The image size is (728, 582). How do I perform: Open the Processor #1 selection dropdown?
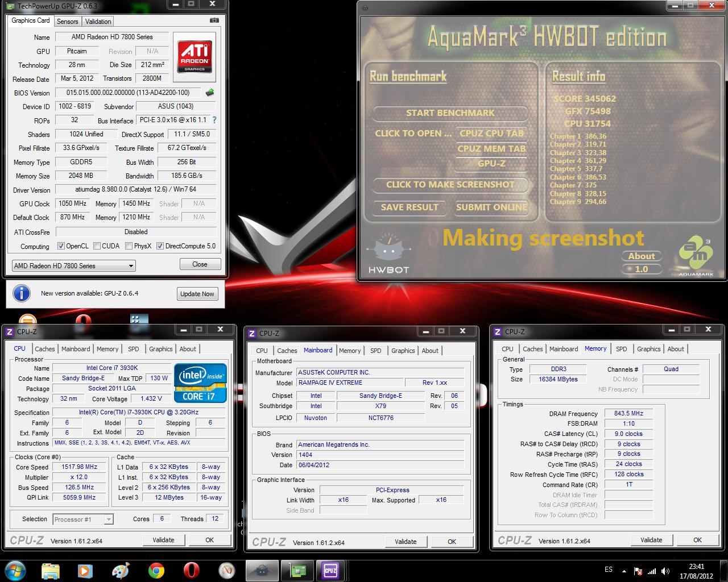click(x=83, y=519)
